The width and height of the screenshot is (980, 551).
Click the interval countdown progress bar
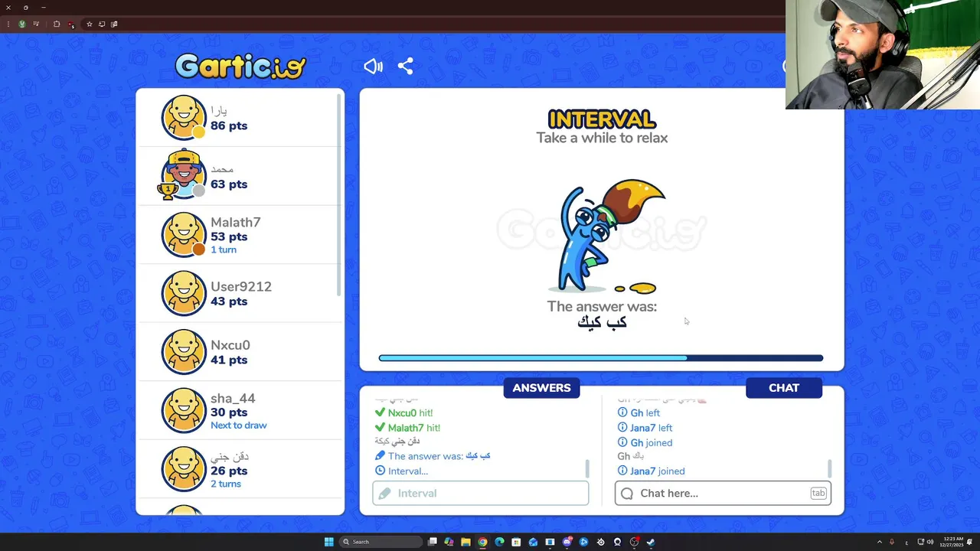tap(601, 357)
